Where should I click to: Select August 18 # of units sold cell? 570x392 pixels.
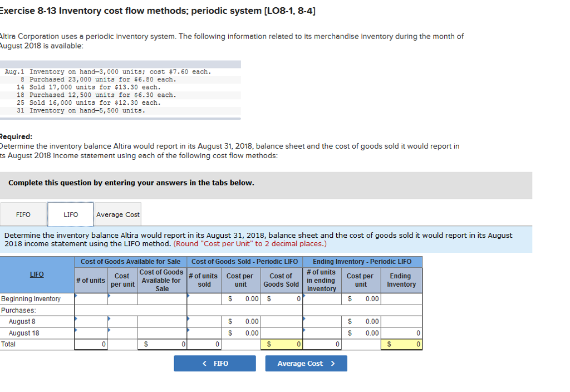(204, 333)
